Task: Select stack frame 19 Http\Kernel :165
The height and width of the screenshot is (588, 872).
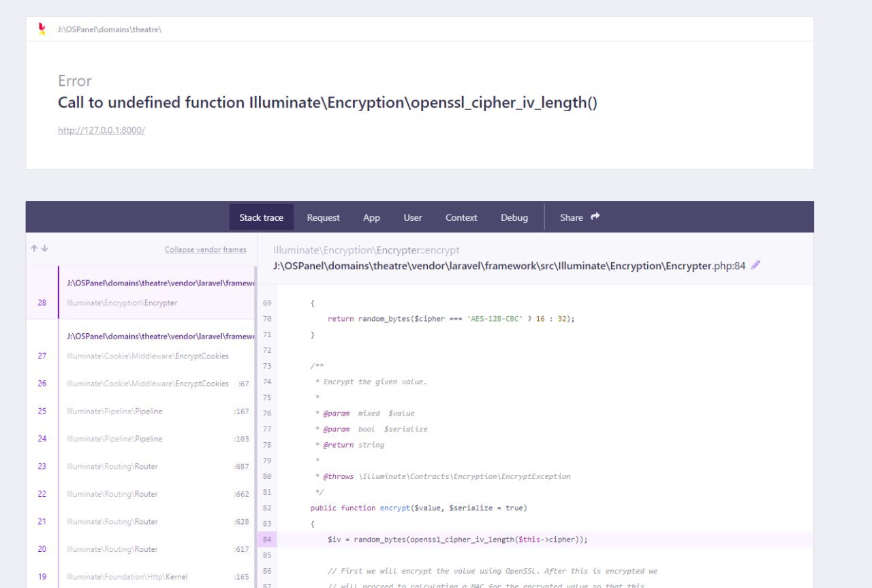Action: (140, 576)
